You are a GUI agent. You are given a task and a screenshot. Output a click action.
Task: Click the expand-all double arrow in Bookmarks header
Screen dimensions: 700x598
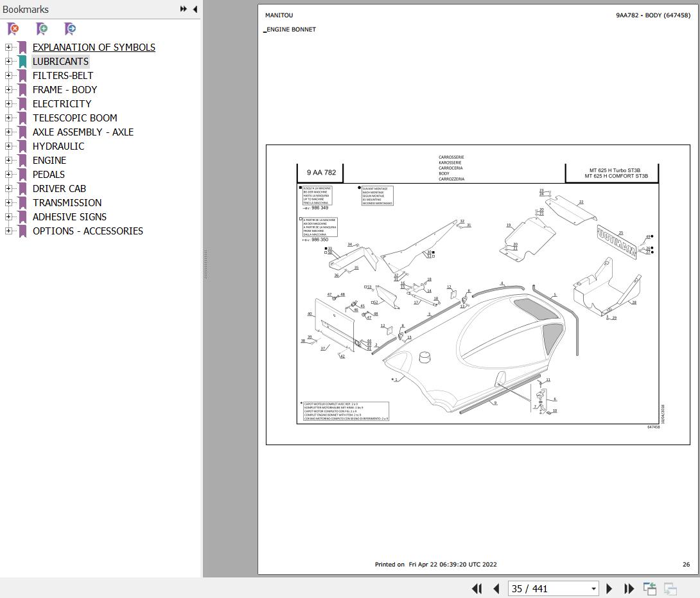184,9
